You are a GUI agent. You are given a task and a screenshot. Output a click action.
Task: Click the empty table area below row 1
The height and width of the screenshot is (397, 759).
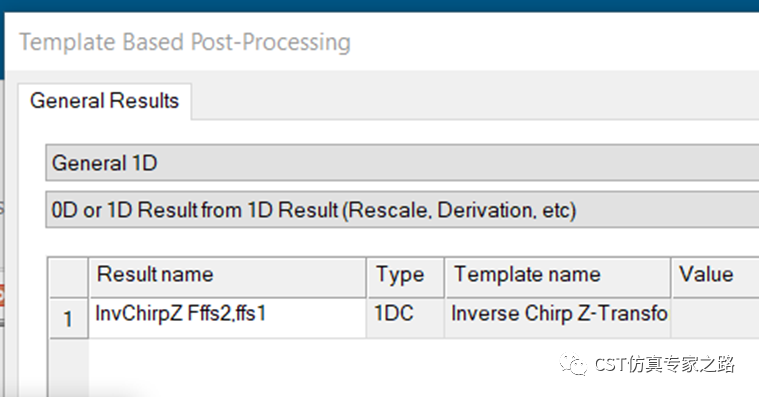click(319, 368)
